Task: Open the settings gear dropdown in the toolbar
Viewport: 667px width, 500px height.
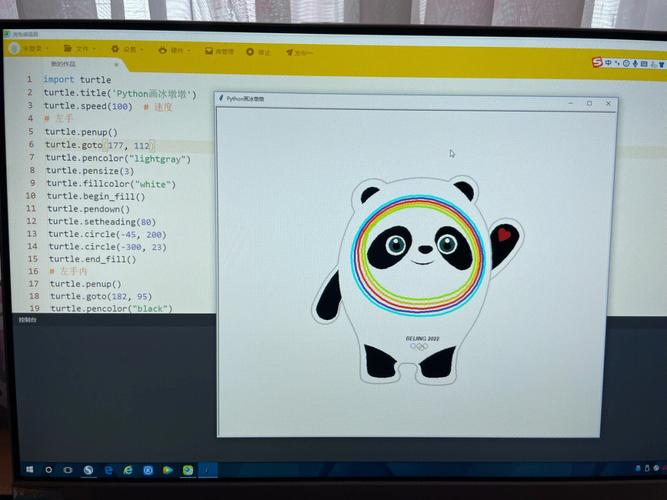Action: tap(127, 49)
